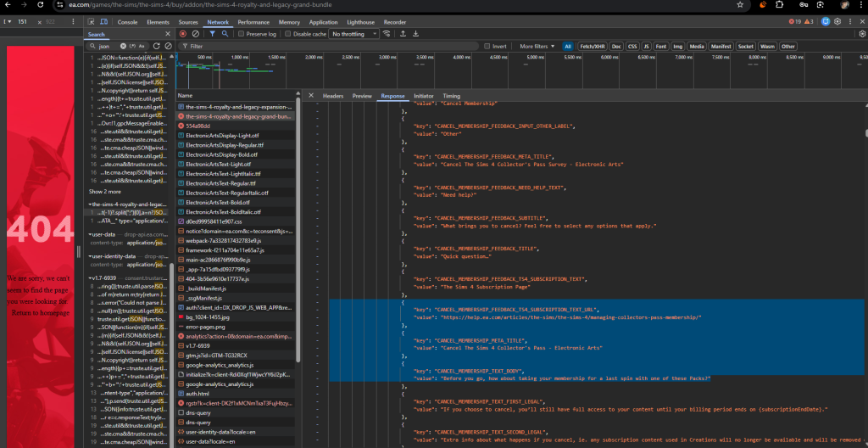Filter requests by Fetch/XHR type
Viewport: 868px width, 448px height.
click(x=593, y=46)
